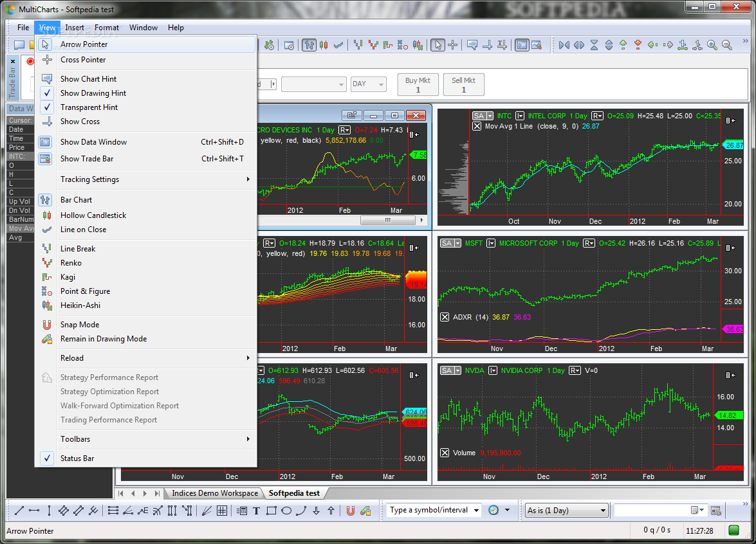Choose Cross Pointer menu entry
The height and width of the screenshot is (544, 756).
click(x=145, y=60)
